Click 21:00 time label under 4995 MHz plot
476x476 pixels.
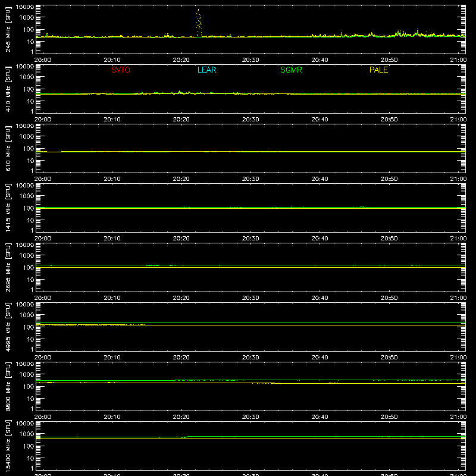(x=458, y=358)
